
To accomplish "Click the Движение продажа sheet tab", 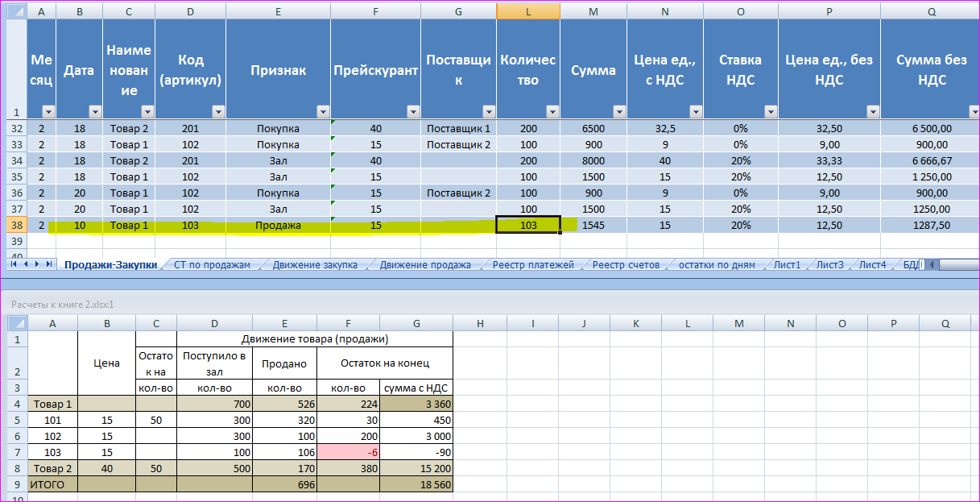I will [x=425, y=264].
